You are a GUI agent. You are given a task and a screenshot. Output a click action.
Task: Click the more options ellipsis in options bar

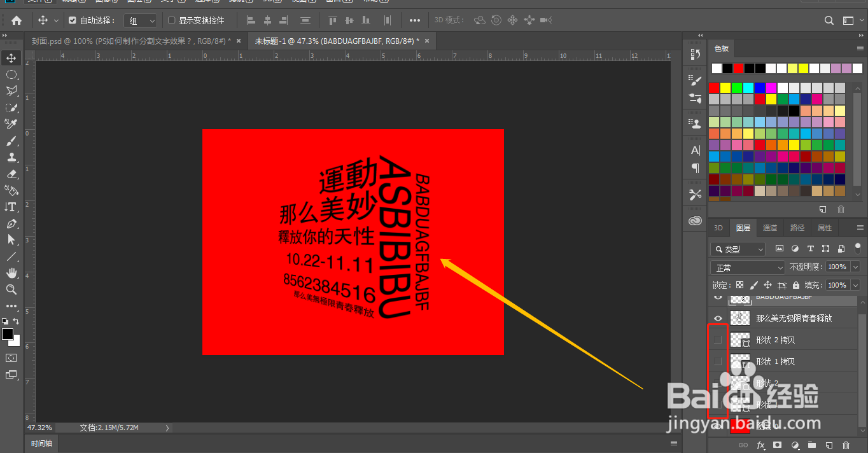point(415,20)
